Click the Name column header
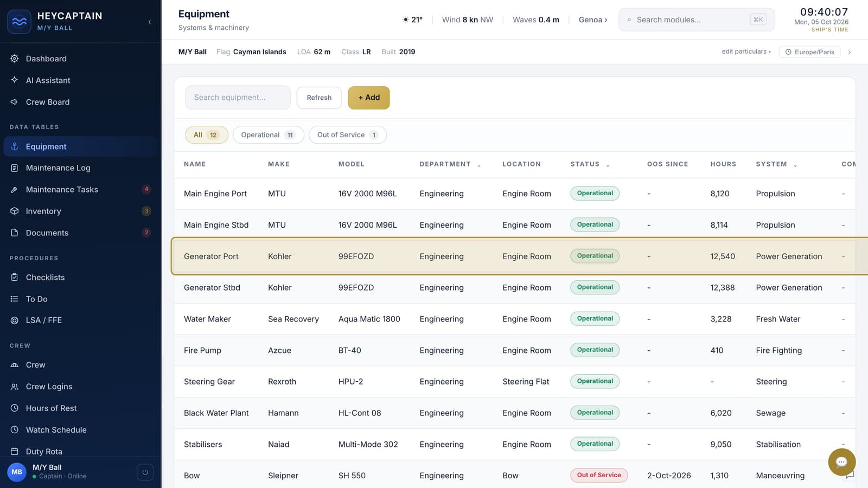This screenshot has height=488, width=868. (x=195, y=164)
